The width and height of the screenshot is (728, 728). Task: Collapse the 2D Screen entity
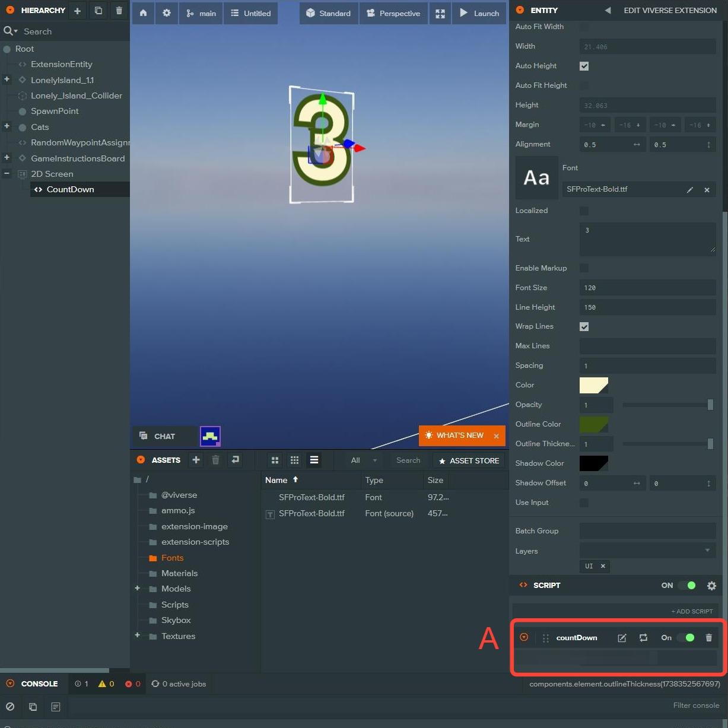point(7,174)
